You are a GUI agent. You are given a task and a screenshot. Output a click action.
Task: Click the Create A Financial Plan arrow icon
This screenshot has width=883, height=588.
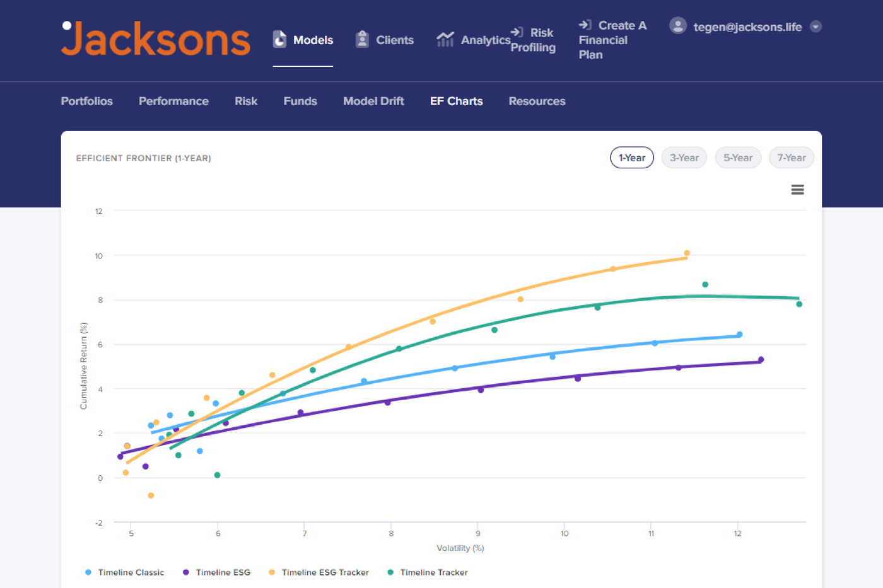[585, 25]
